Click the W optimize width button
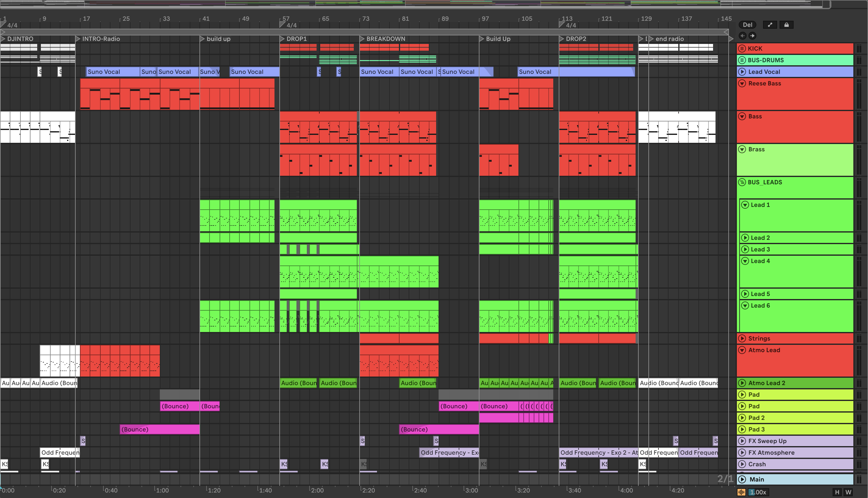 tap(848, 492)
